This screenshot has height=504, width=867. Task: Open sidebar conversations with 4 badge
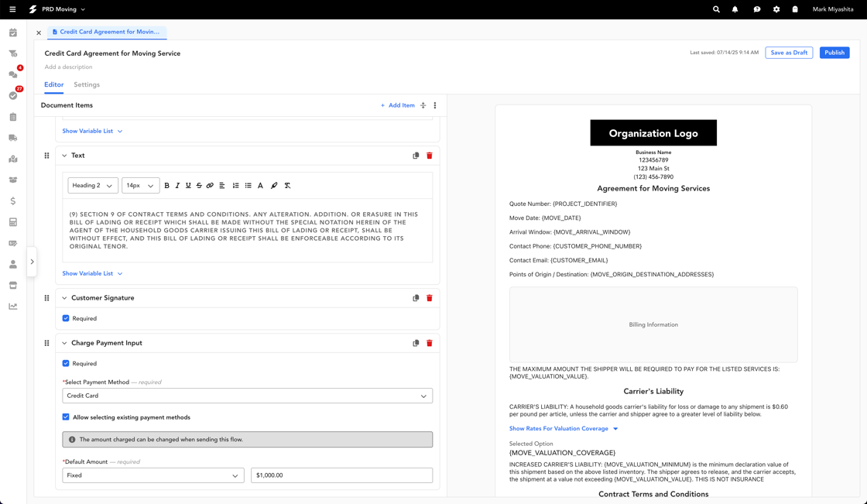pyautogui.click(x=13, y=74)
